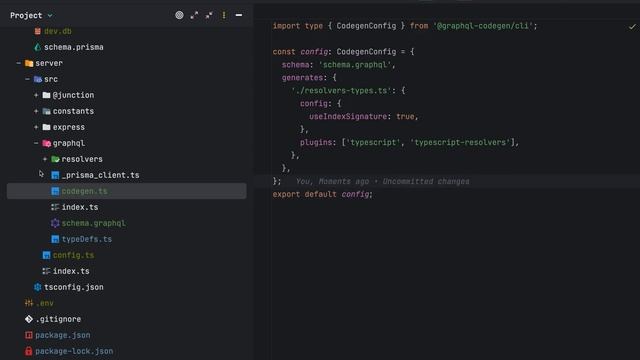The height and width of the screenshot is (360, 640).
Task: Click the TypeScript icon of codegen.ts
Action: pyautogui.click(x=55, y=191)
